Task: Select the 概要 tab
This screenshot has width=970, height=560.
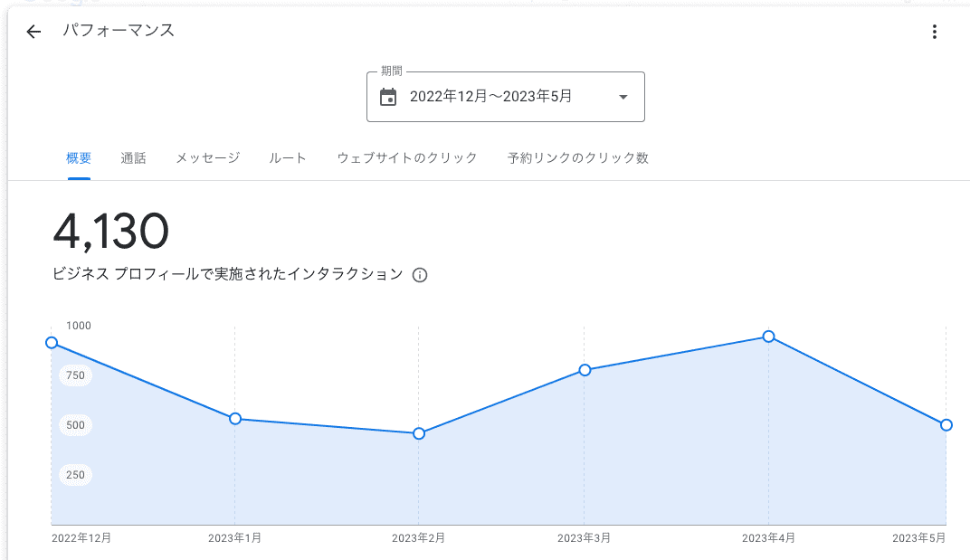Action: coord(79,158)
